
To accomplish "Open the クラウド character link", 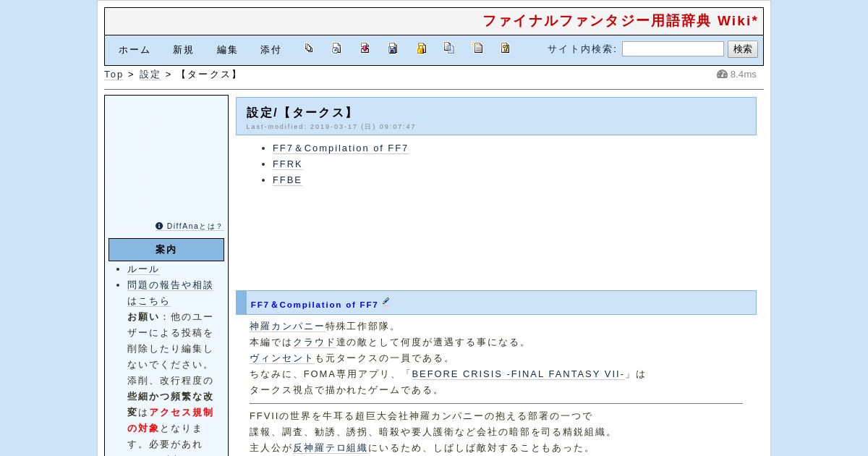I will (x=315, y=342).
